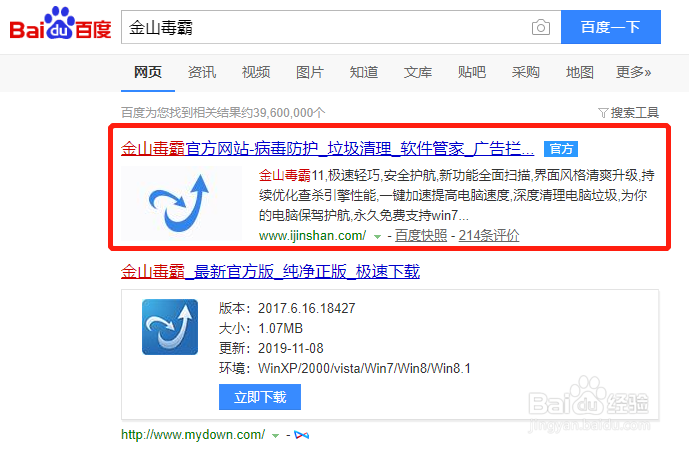Open the 更多» menu
Viewport: 689px width, 449px height.
pyautogui.click(x=633, y=72)
